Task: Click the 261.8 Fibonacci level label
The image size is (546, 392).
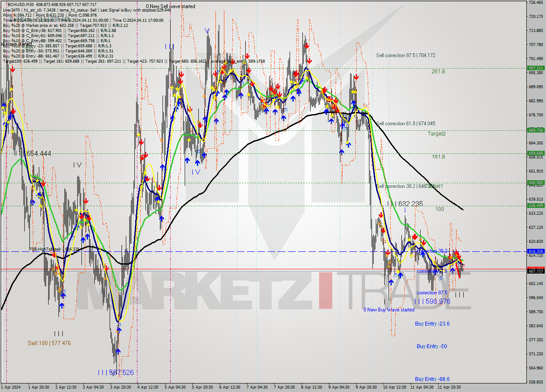Action: (x=438, y=72)
